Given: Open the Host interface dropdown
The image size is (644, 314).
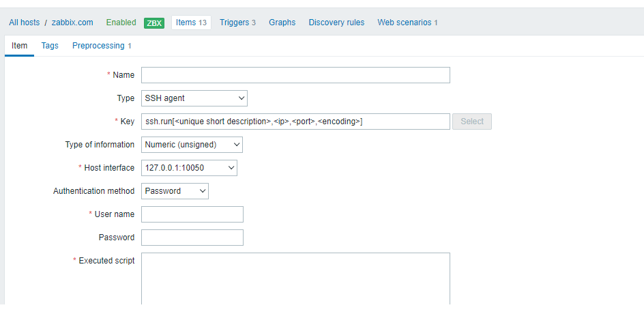Looking at the screenshot, I should click(189, 168).
